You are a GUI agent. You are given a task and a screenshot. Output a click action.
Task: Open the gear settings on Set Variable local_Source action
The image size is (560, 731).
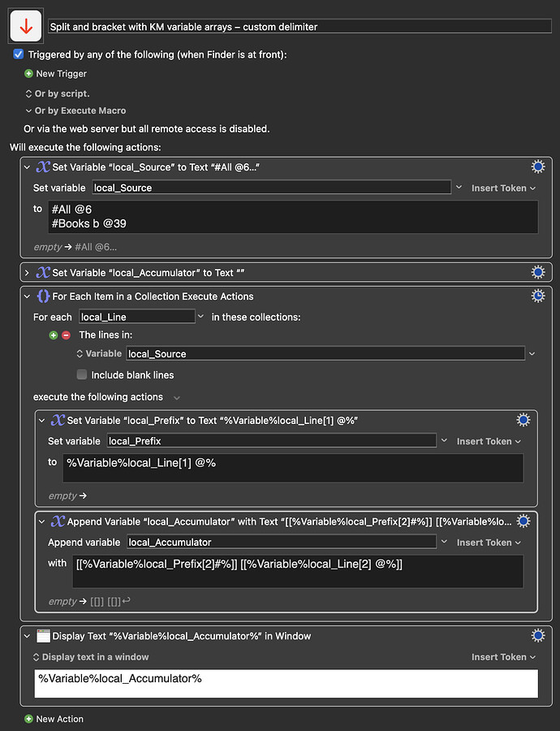click(x=537, y=166)
